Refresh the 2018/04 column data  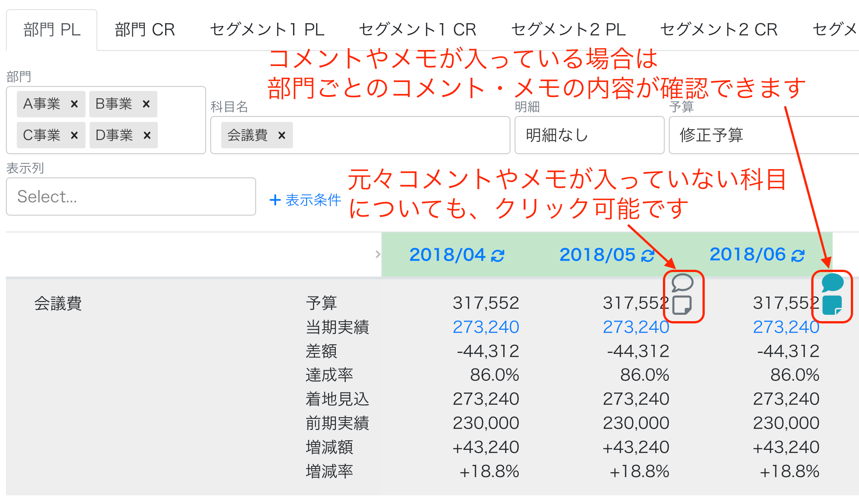(x=498, y=256)
